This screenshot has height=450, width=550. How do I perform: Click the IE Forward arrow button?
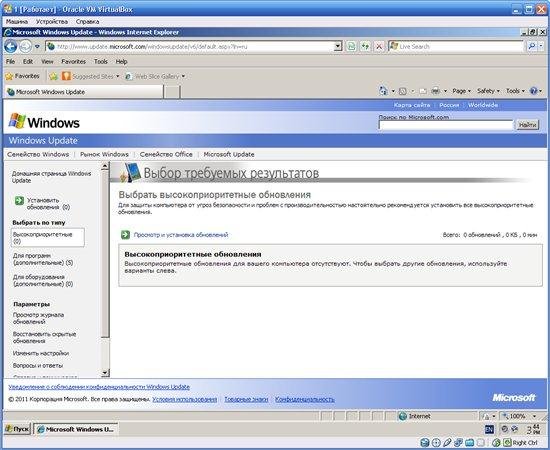[x=25, y=46]
